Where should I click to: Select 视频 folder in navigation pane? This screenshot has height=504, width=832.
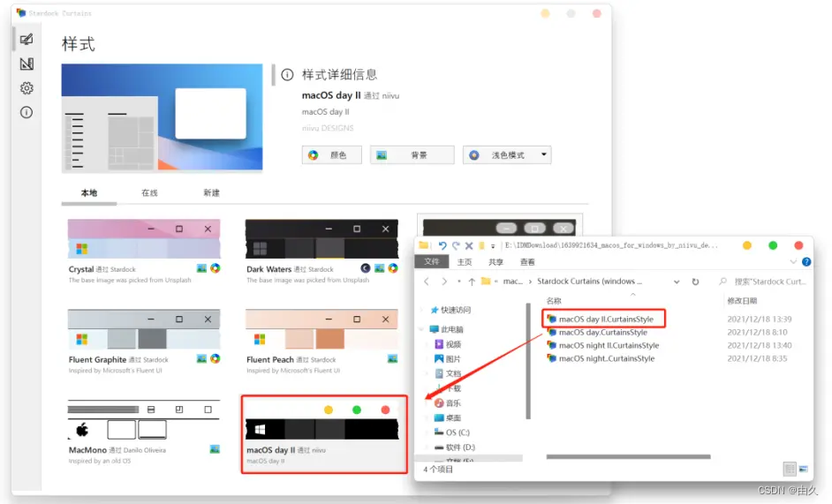tap(448, 344)
